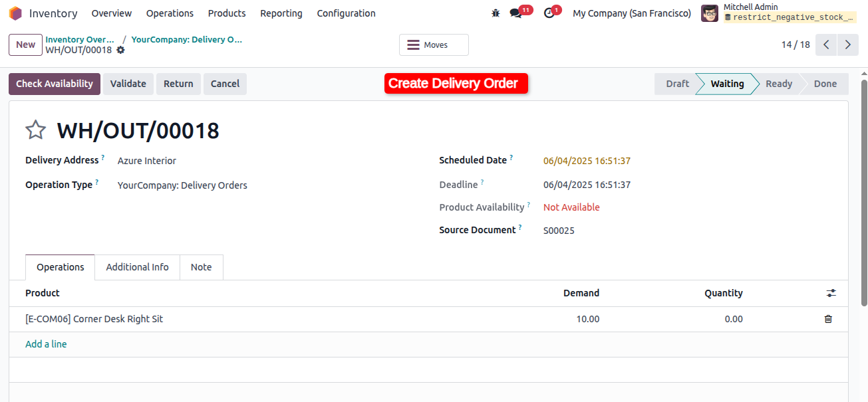Click the gear icon beside WH/OUT/00018
The image size is (868, 402).
120,50
